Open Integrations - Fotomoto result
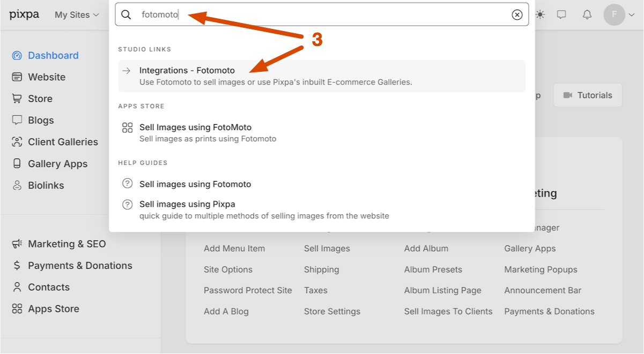 (322, 76)
